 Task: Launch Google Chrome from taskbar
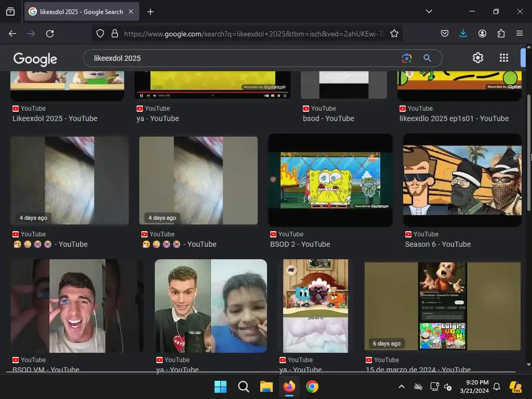click(312, 387)
